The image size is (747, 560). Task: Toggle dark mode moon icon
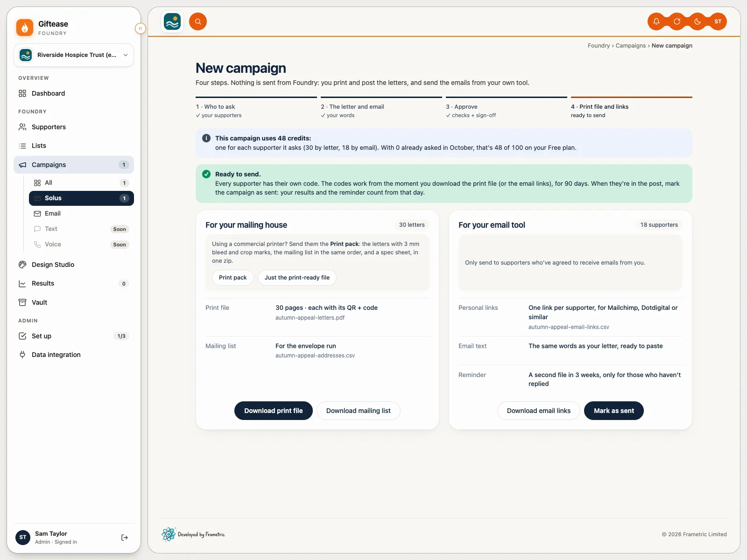[698, 21]
